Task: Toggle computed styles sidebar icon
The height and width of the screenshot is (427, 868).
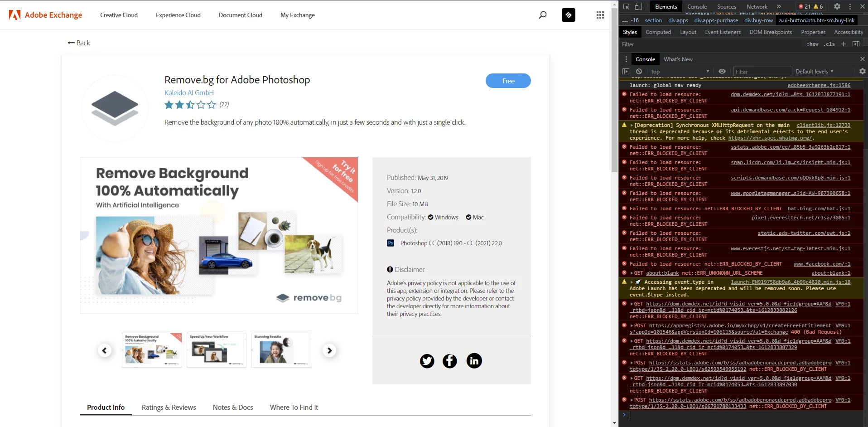Action: coord(856,44)
